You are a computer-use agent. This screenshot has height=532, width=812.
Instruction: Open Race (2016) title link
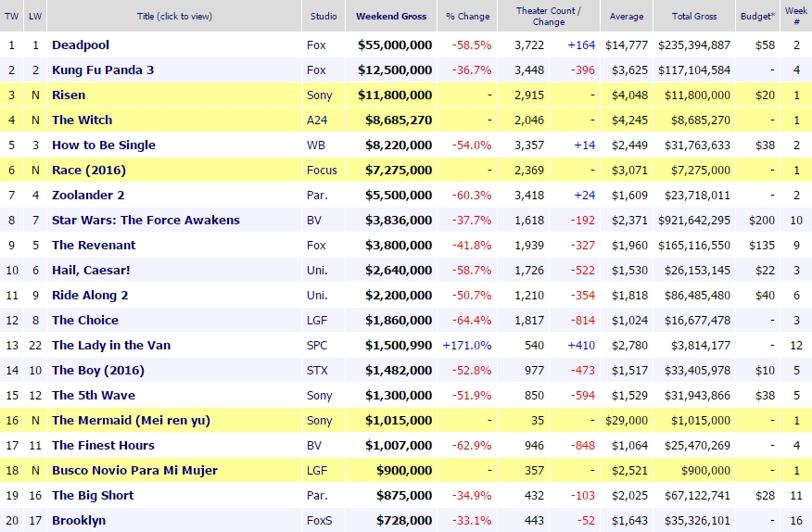[89, 170]
